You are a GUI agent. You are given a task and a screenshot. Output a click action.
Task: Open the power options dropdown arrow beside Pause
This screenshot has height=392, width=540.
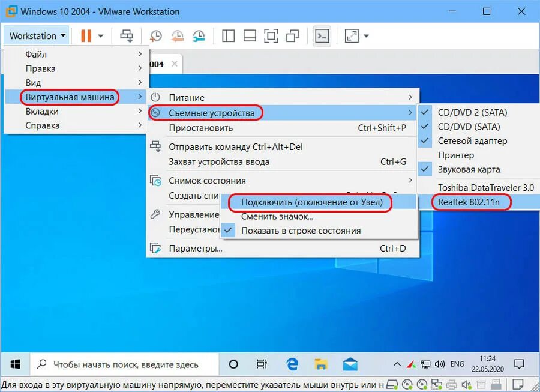101,36
